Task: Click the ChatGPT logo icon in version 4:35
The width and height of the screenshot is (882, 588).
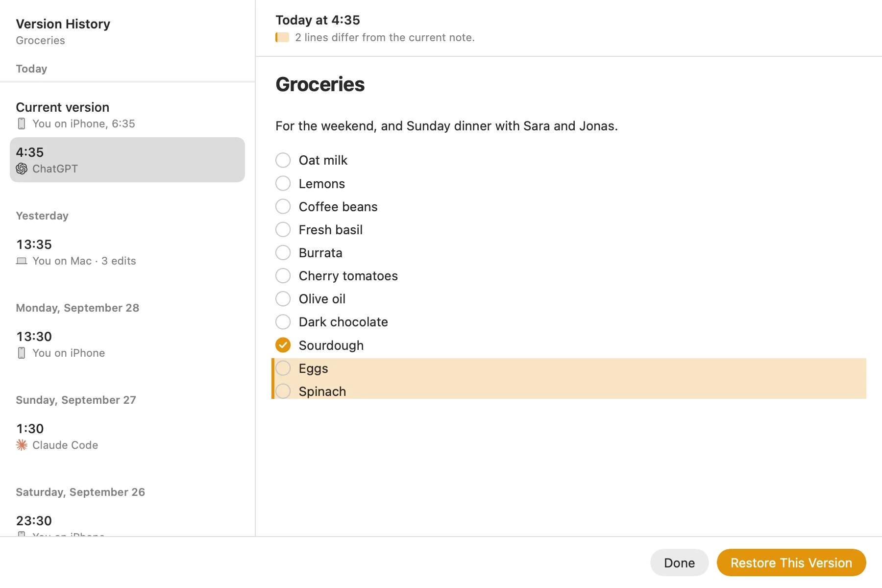Action: coord(22,169)
